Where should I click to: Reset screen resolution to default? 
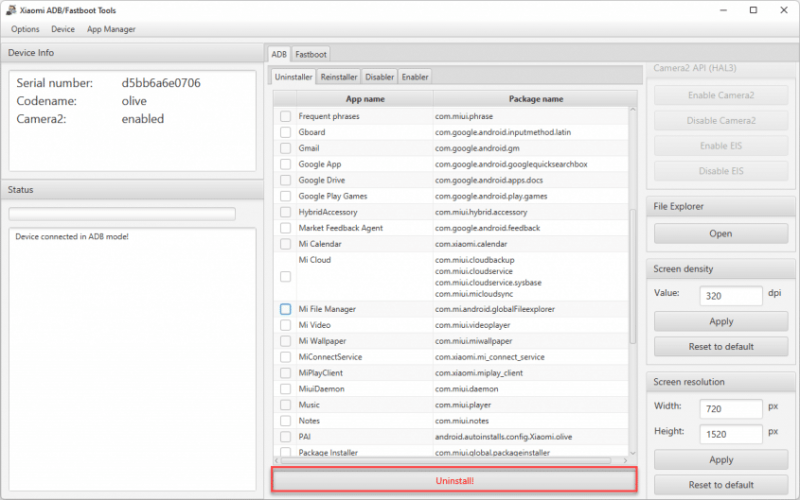[x=720, y=485]
